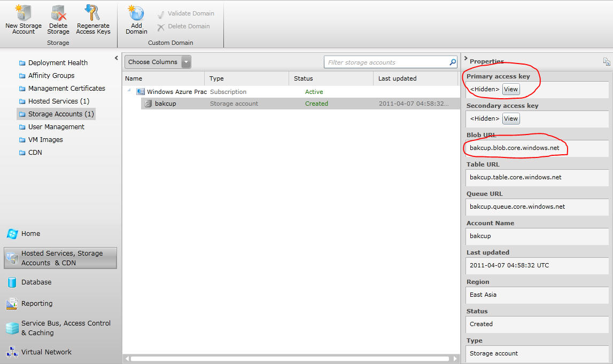Viewport: 613px width, 364px height.
Task: Click the bakcup.blob.core.windows.net Blob URL
Action: (x=515, y=148)
